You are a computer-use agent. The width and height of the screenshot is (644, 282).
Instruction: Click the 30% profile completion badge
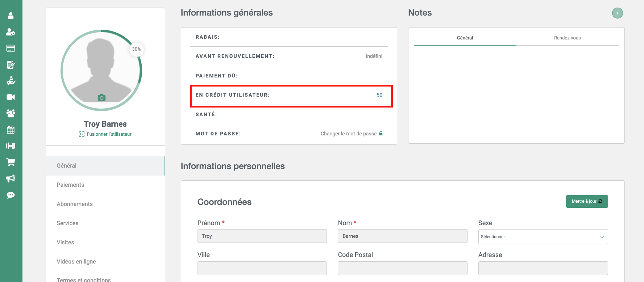click(136, 49)
